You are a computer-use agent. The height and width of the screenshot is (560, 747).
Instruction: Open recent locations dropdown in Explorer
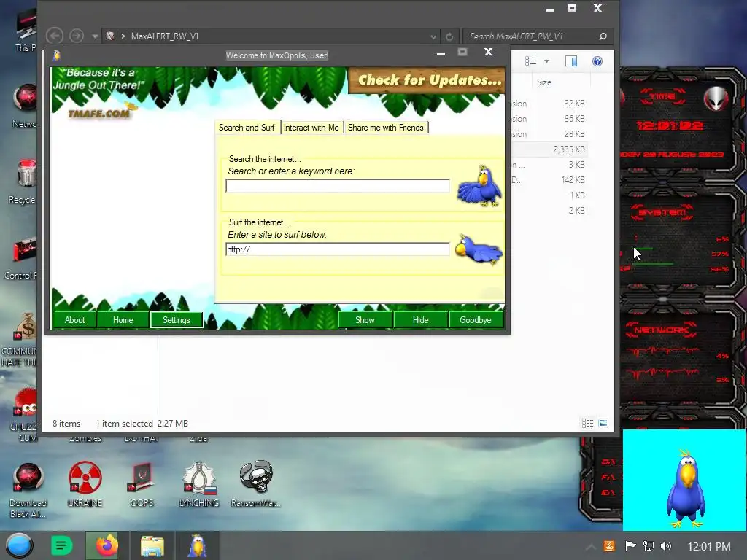click(95, 36)
